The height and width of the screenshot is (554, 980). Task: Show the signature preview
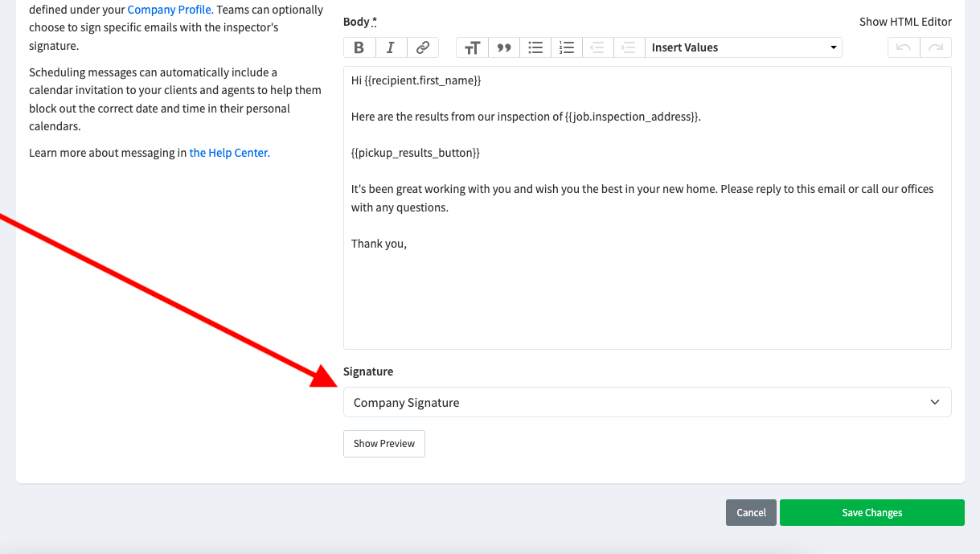click(383, 443)
